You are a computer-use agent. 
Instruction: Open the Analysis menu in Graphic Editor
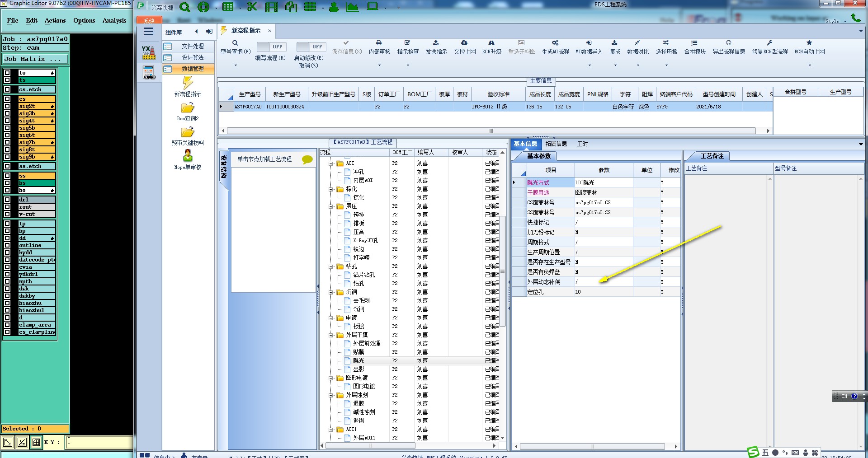114,20
